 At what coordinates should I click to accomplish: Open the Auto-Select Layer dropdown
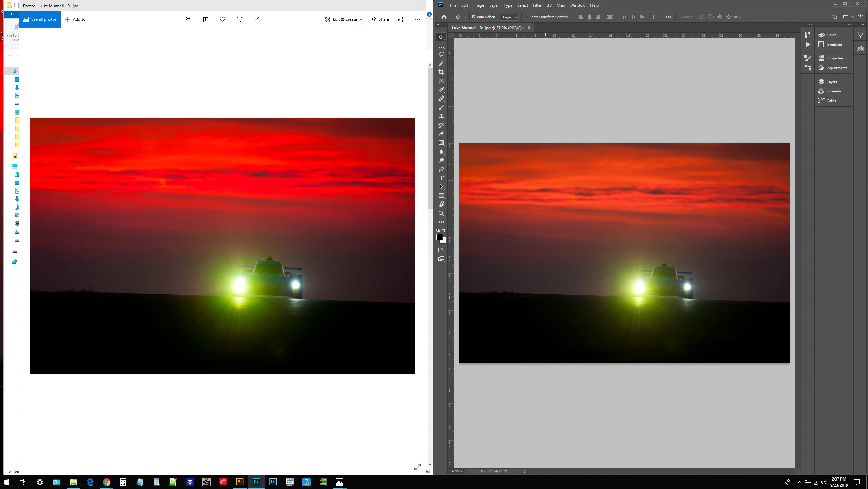(x=510, y=17)
